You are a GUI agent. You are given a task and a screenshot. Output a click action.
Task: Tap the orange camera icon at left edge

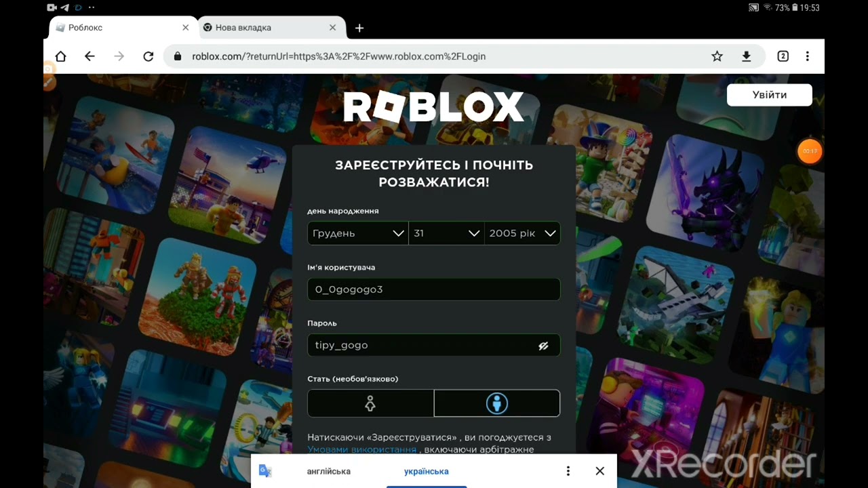pyautogui.click(x=49, y=70)
